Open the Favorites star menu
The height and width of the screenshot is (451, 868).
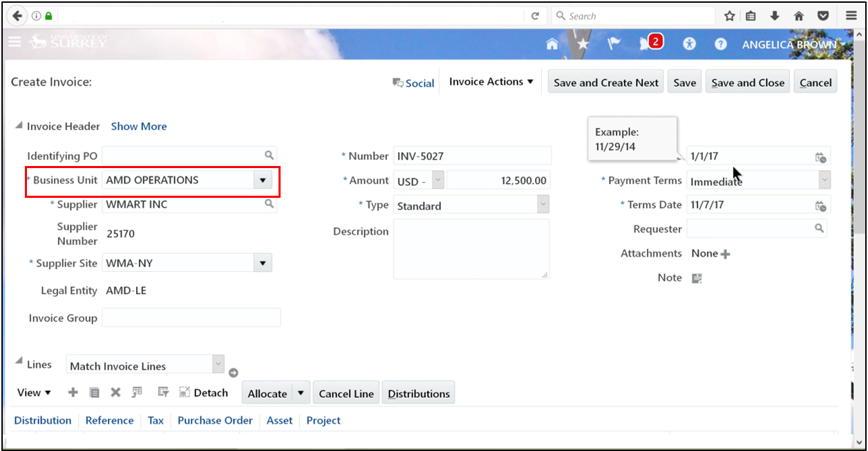[583, 43]
